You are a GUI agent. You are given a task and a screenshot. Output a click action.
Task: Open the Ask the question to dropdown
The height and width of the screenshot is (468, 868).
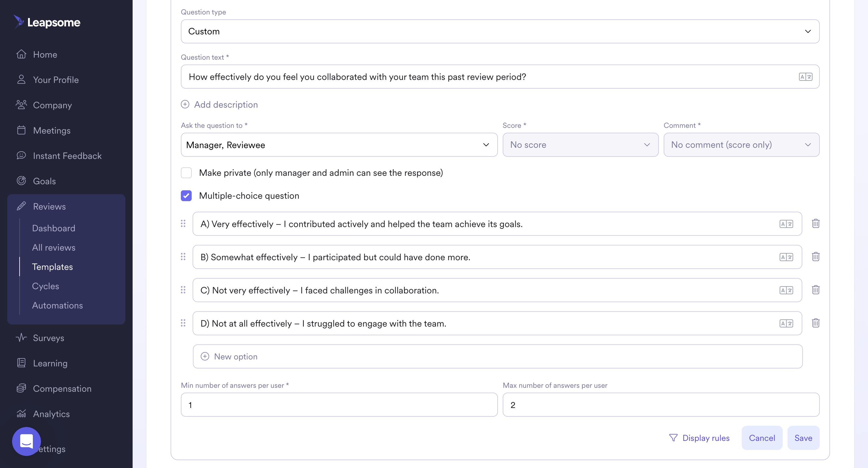coord(339,144)
